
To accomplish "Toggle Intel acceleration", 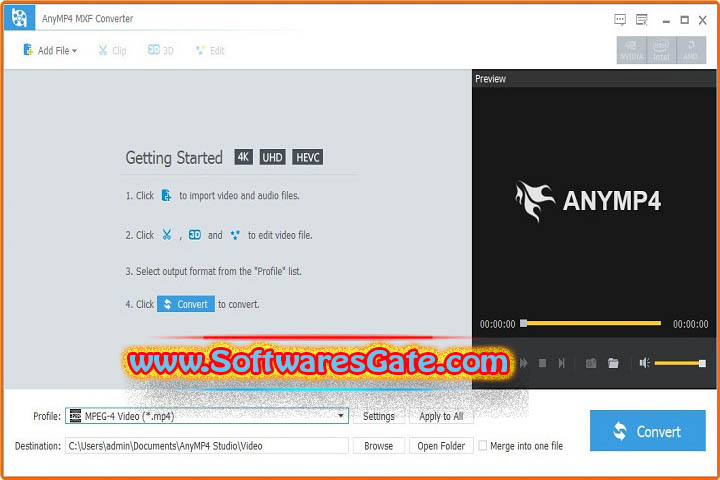I will tap(661, 50).
